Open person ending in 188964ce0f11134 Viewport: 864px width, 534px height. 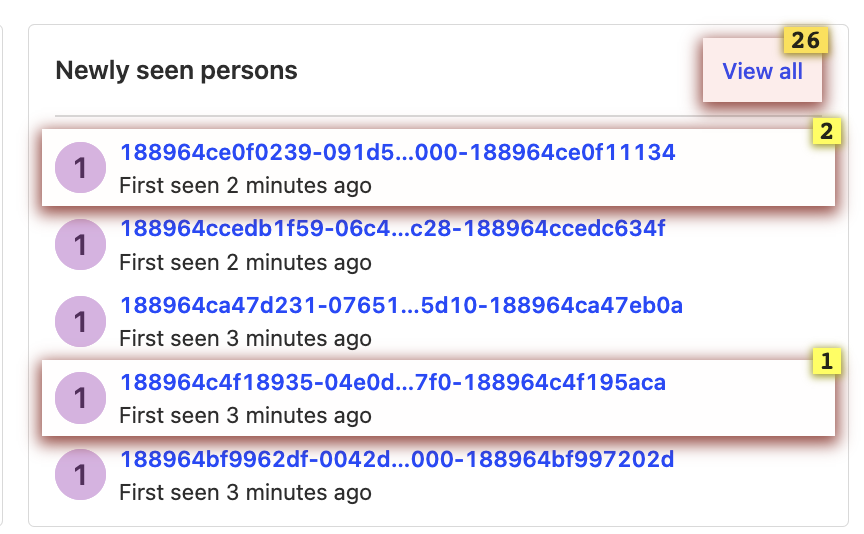pos(397,152)
